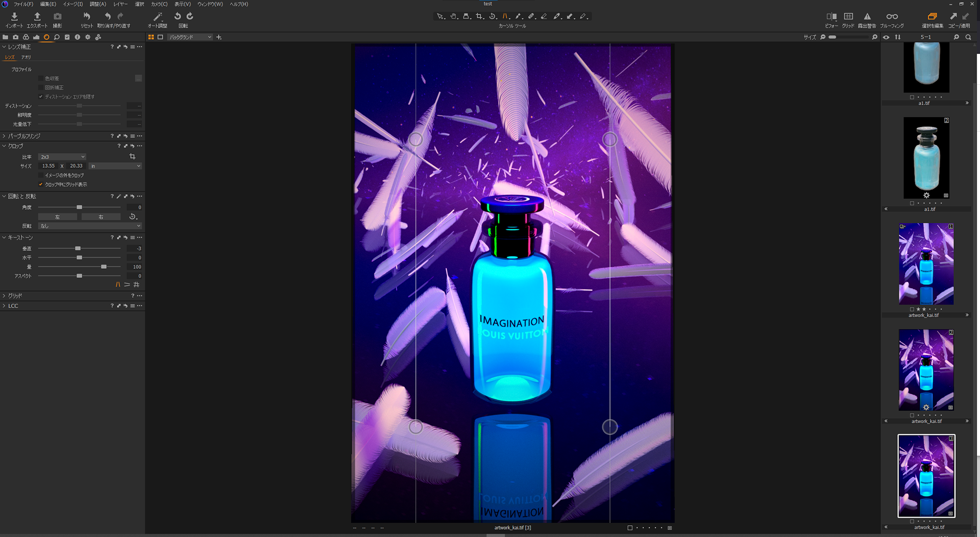Screen dimensions: 980x537
Task: Open the Color tool tab
Action: pos(26,37)
